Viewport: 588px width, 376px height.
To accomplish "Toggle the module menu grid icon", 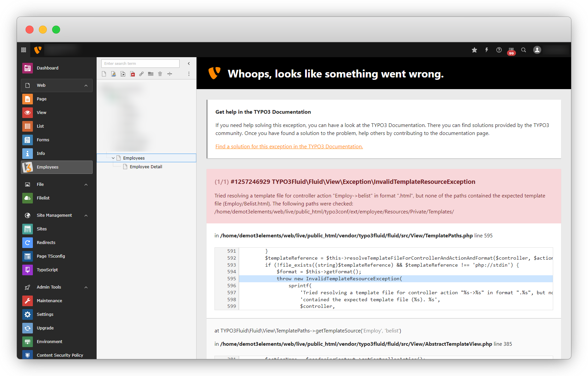I will click(x=24, y=50).
